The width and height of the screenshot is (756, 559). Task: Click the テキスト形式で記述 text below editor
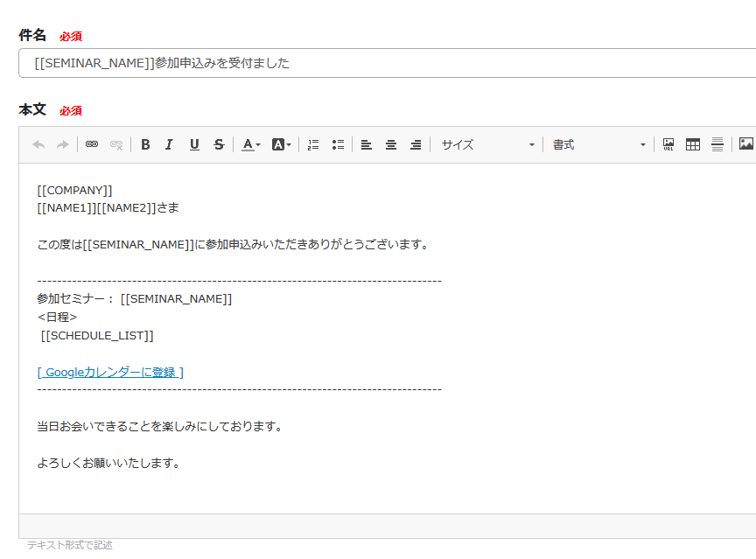pos(69,545)
